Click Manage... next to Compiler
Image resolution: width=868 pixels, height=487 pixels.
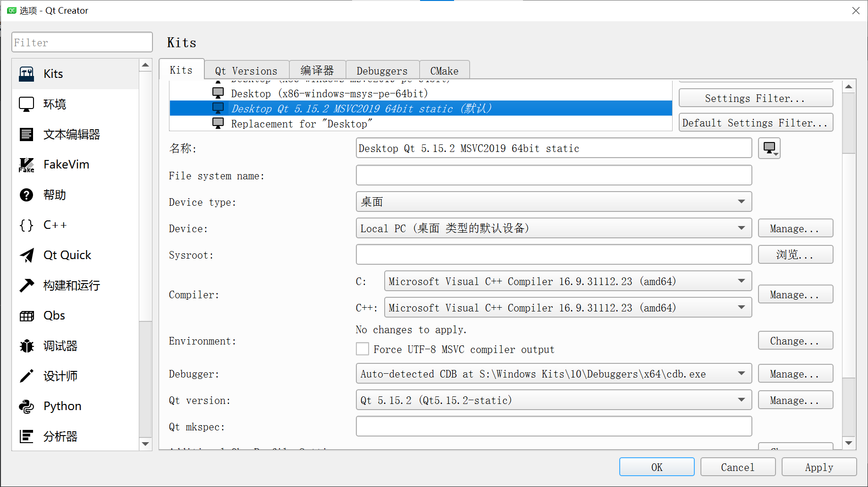[795, 294]
